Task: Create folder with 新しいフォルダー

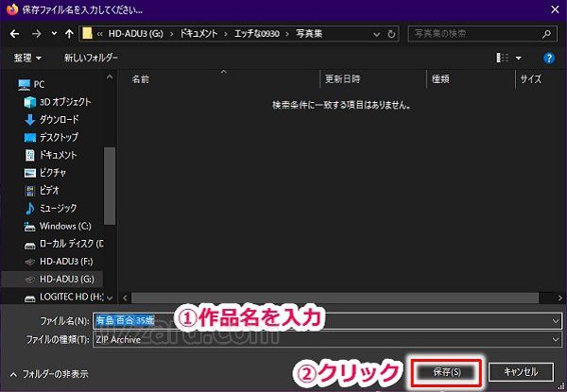Action: (91, 58)
